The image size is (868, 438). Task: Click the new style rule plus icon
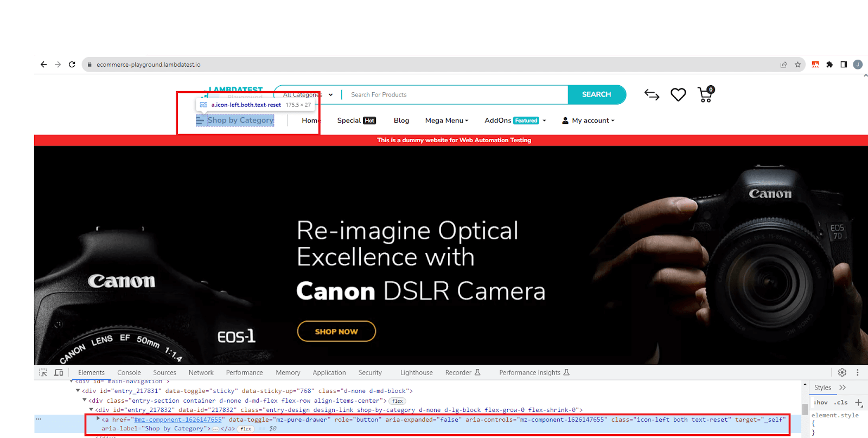coord(859,402)
